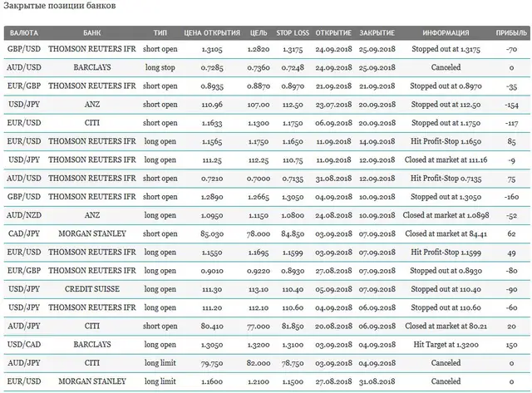Click 'Closed at market at 1.0898' cell
The height and width of the screenshot is (393, 532).
(x=446, y=215)
